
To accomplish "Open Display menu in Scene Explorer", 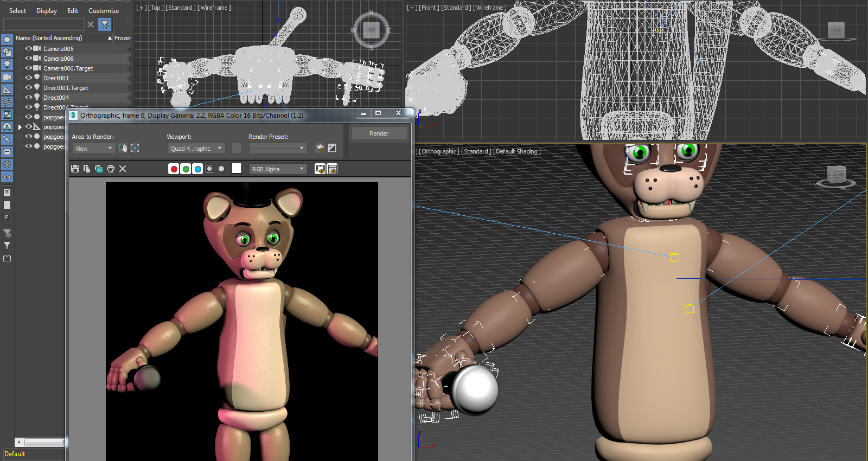I will (x=47, y=10).
